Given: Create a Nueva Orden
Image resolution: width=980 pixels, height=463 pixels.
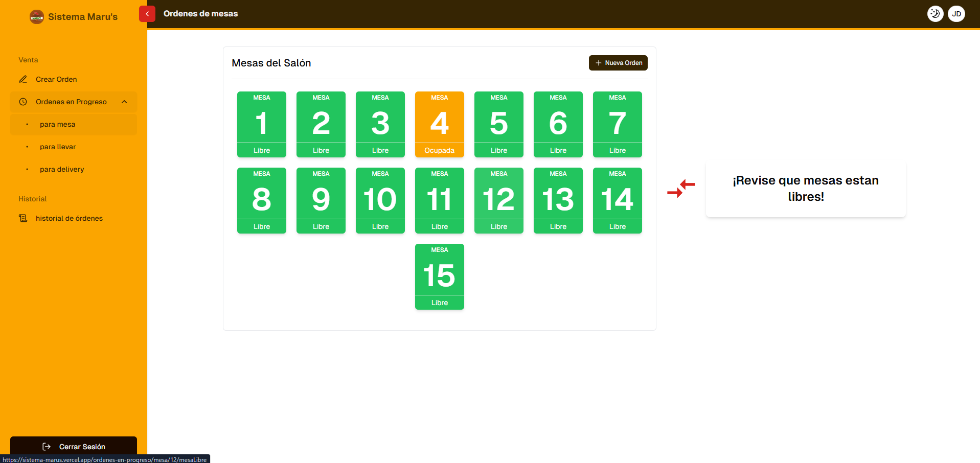Looking at the screenshot, I should [x=618, y=63].
